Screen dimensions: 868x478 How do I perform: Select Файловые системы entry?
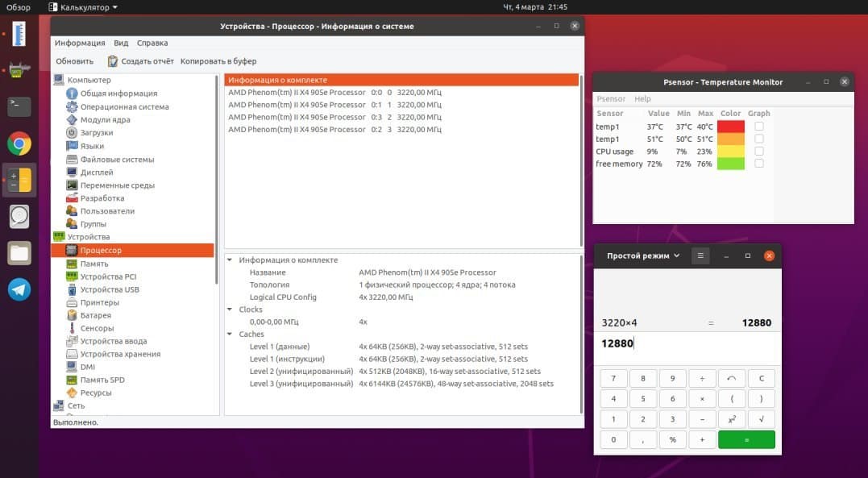[117, 160]
